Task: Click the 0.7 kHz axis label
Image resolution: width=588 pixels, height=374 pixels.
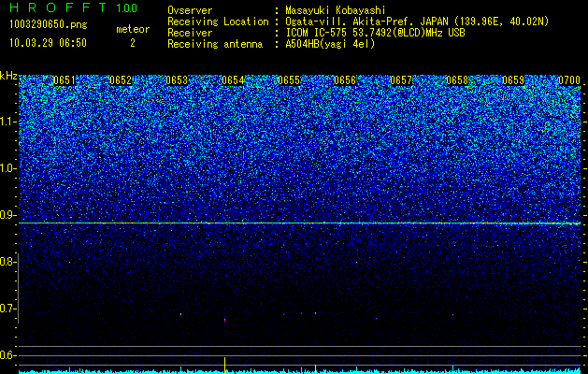Action: click(x=7, y=309)
